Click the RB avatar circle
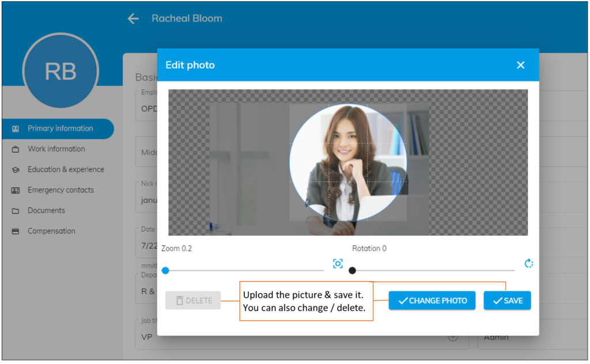 pyautogui.click(x=60, y=71)
